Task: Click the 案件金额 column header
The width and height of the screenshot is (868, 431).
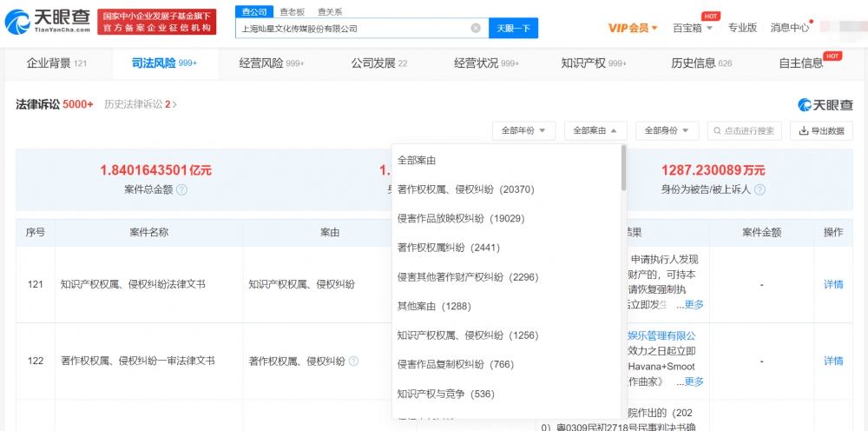Action: tap(762, 233)
